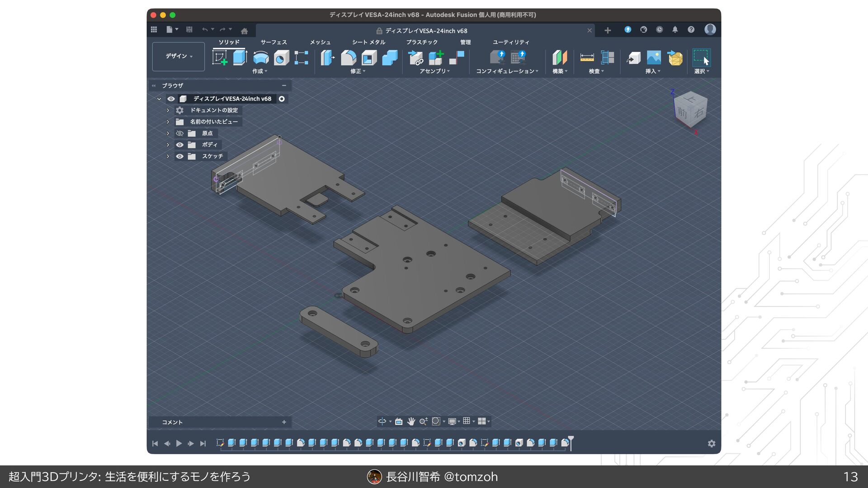Select the Extrude tool icon

[x=240, y=58]
